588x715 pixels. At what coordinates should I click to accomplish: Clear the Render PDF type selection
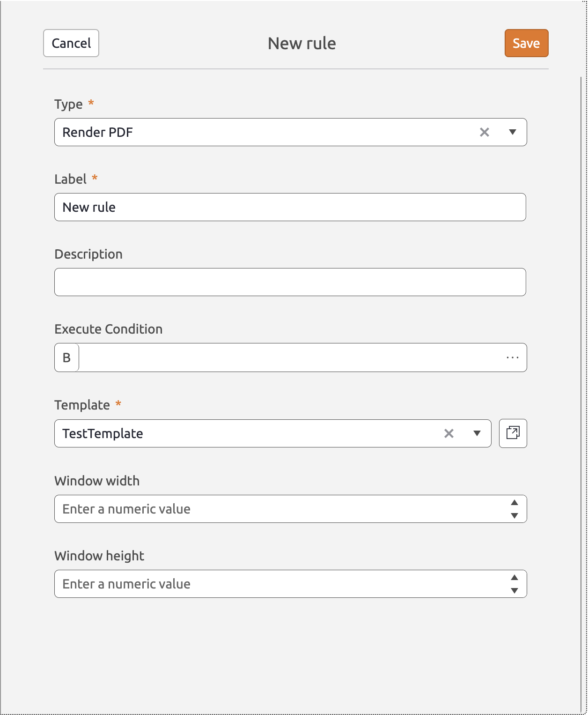click(484, 132)
